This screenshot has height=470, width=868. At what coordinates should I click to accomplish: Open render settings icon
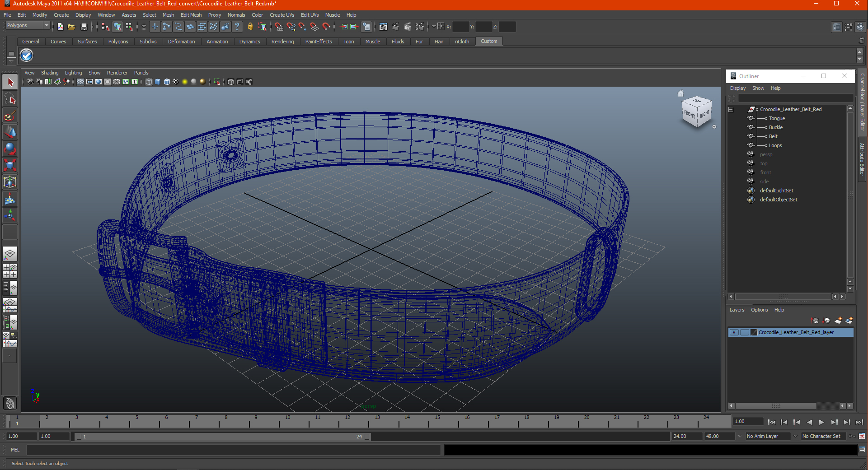coord(419,27)
